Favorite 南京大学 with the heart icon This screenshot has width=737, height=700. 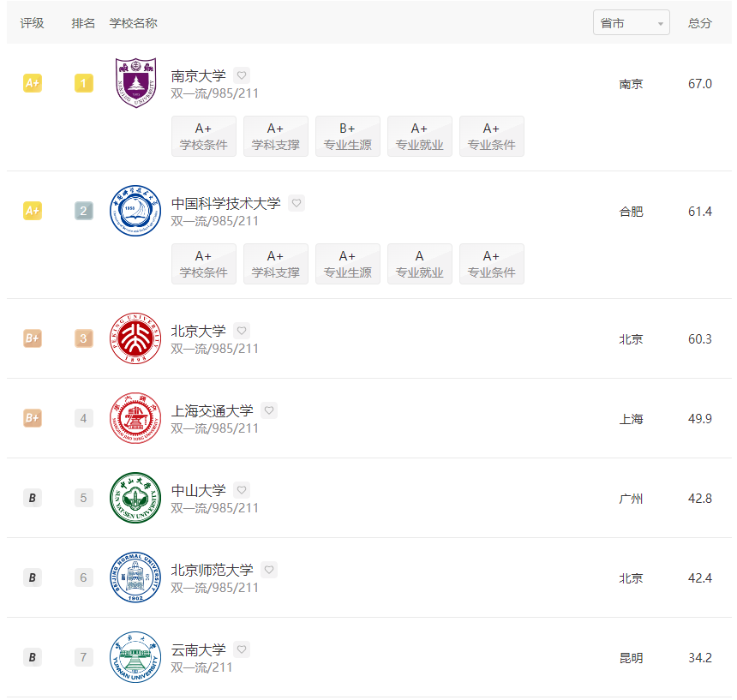tap(242, 75)
